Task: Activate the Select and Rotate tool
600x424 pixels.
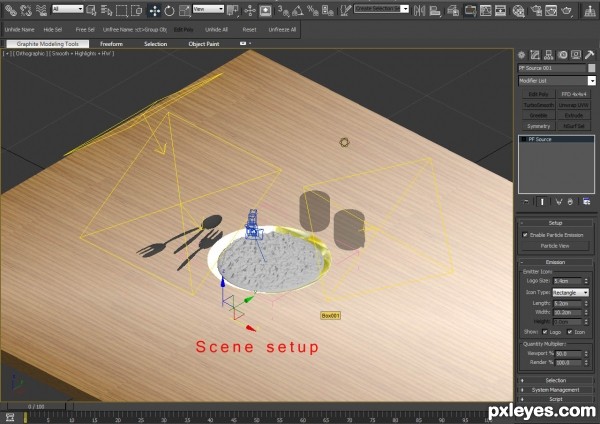Action: (x=169, y=10)
